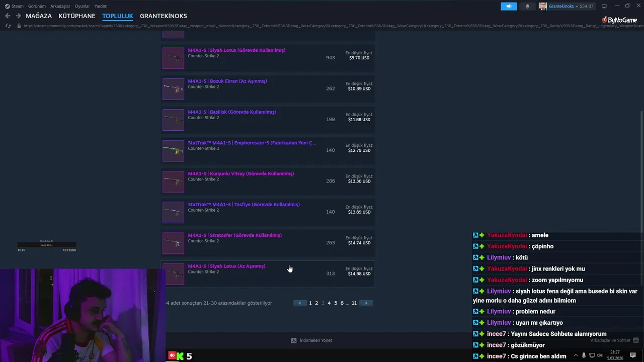Open StatTrak M4A1-S | Tasfiye listing link
The width and height of the screenshot is (644, 362).
(244, 205)
